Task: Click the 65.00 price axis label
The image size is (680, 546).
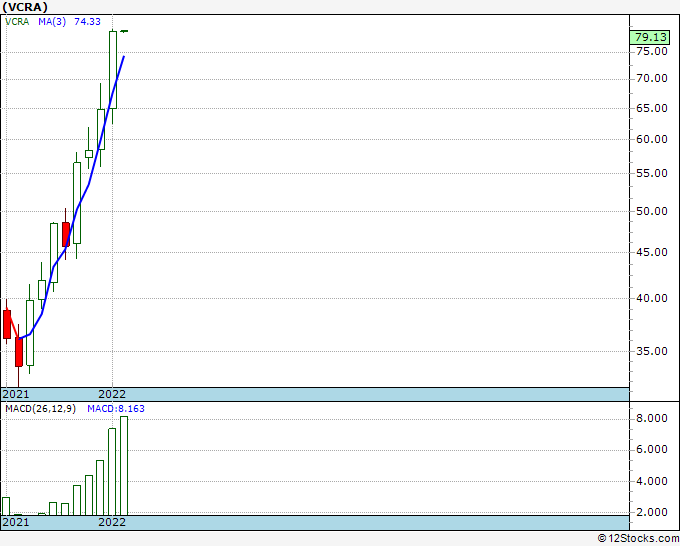Action: pyautogui.click(x=652, y=108)
